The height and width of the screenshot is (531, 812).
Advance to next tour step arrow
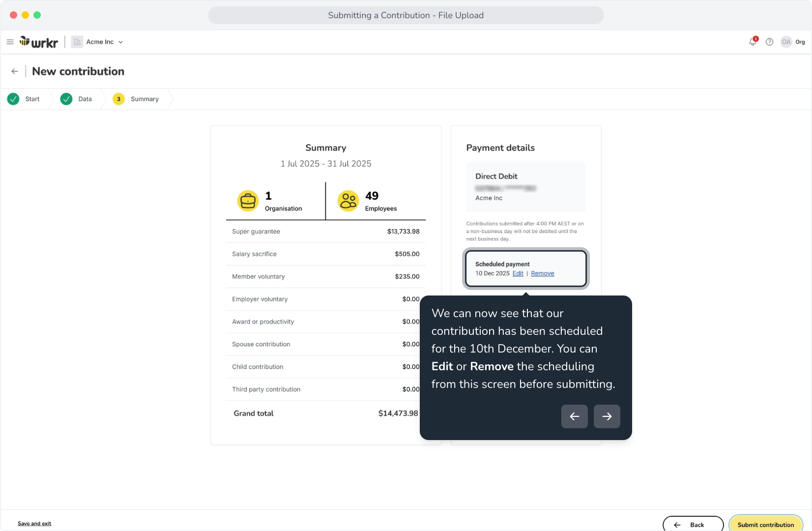(x=607, y=416)
